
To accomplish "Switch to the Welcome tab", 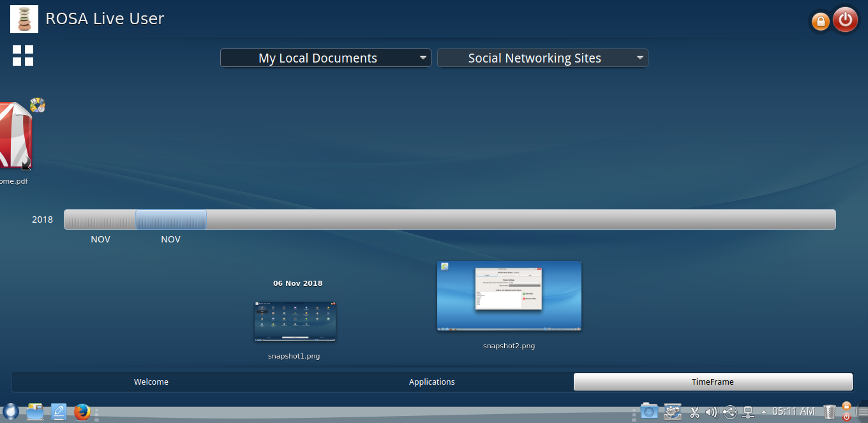I will [x=151, y=382].
